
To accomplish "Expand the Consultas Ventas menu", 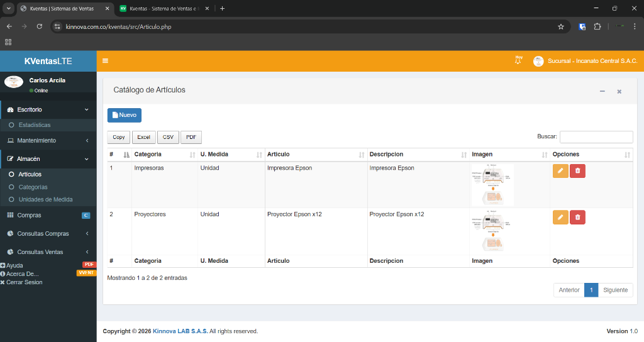I will tap(48, 252).
